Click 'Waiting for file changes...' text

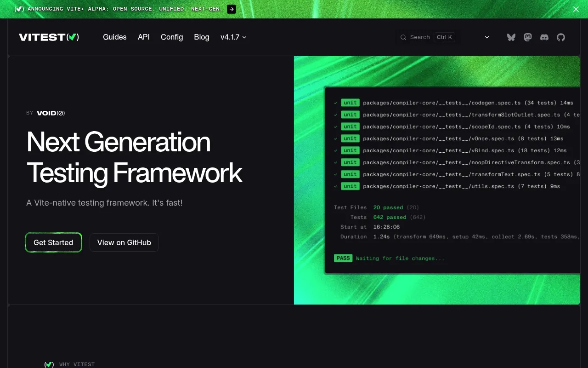click(x=400, y=259)
